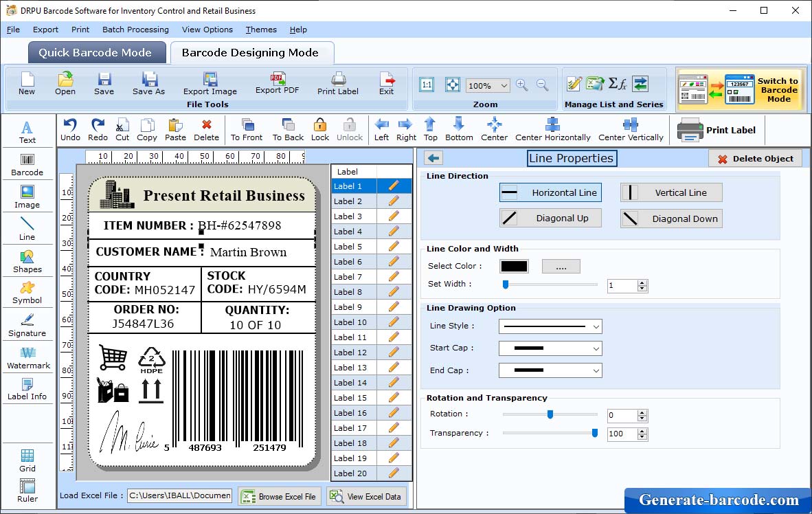Choose the Image tool in sidebar

pos(27,197)
